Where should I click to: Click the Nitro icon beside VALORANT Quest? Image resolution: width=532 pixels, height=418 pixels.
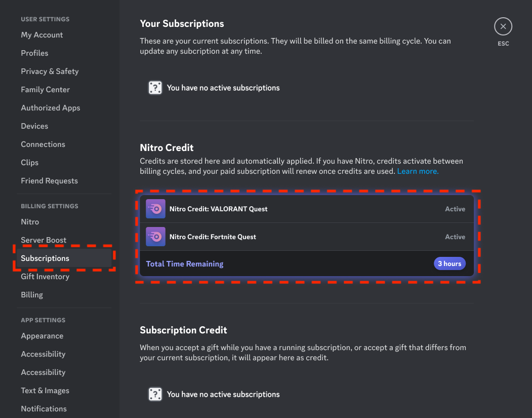pos(155,209)
